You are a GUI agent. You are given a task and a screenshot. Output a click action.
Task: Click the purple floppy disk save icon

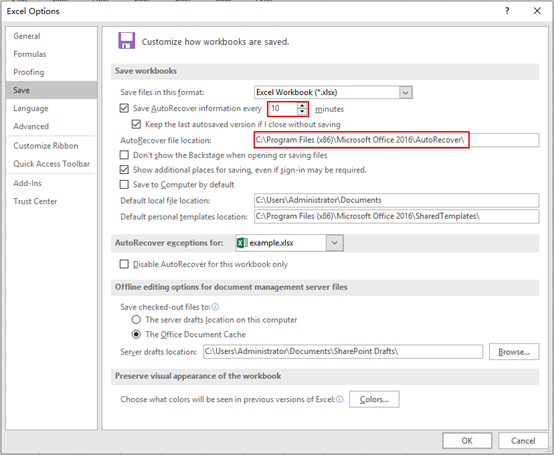(x=126, y=41)
